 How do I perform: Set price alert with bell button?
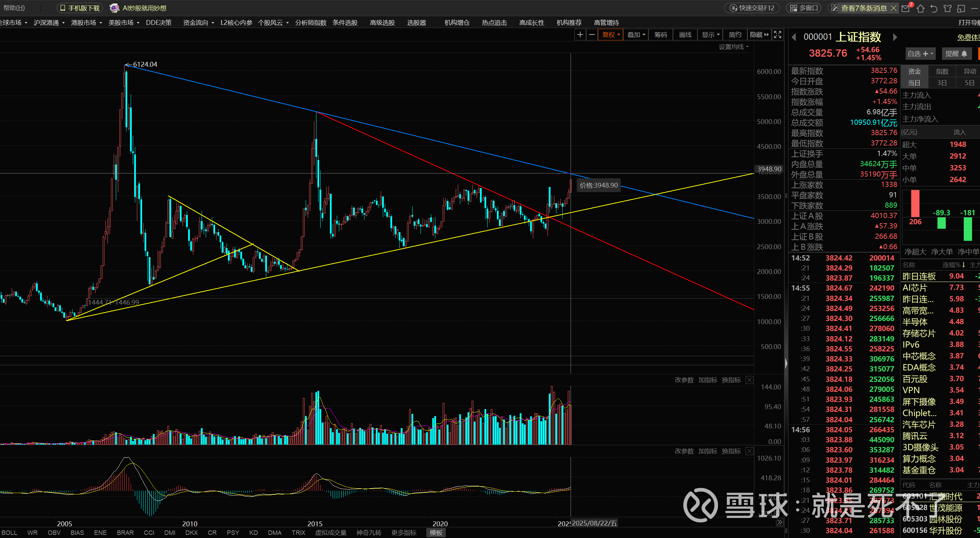coord(956,54)
